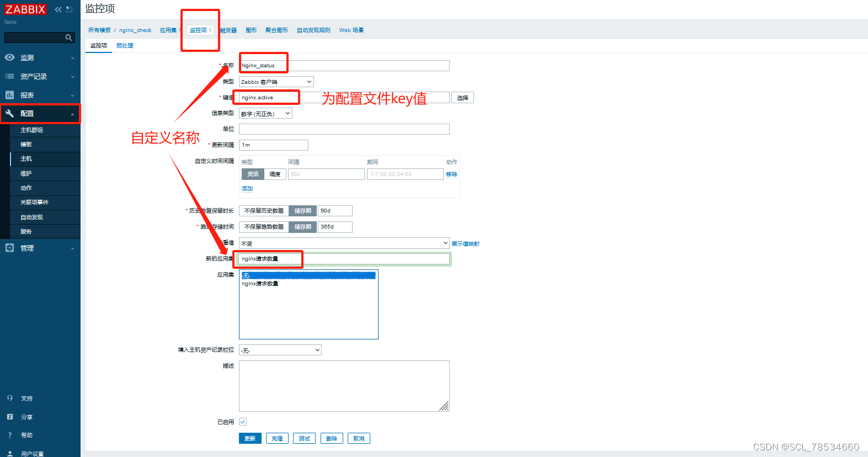The height and width of the screenshot is (457, 868).
Task: Click the 配置 wrench icon
Action: pyautogui.click(x=10, y=113)
